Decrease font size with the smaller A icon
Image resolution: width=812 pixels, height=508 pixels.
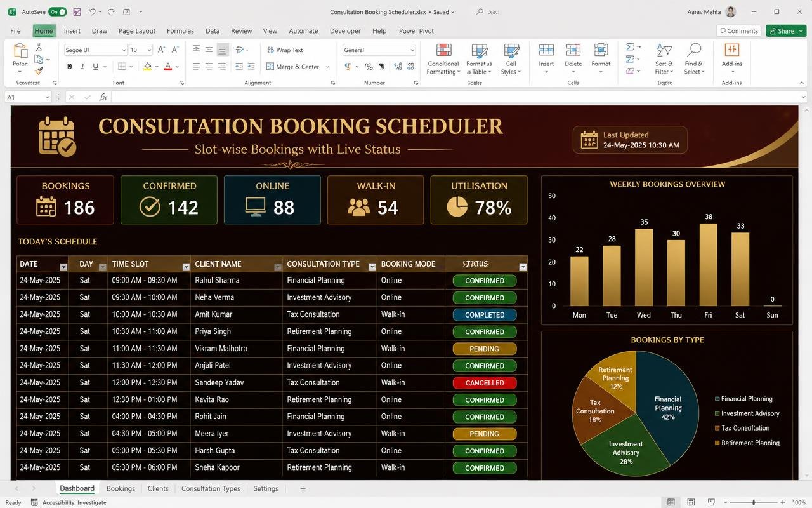(175, 50)
